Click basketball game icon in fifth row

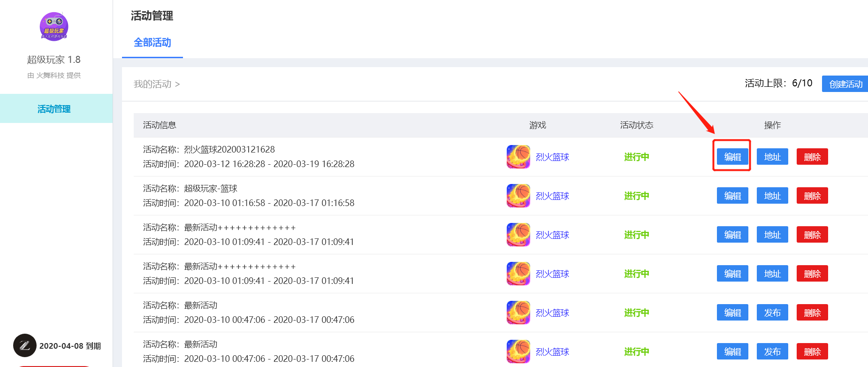518,313
